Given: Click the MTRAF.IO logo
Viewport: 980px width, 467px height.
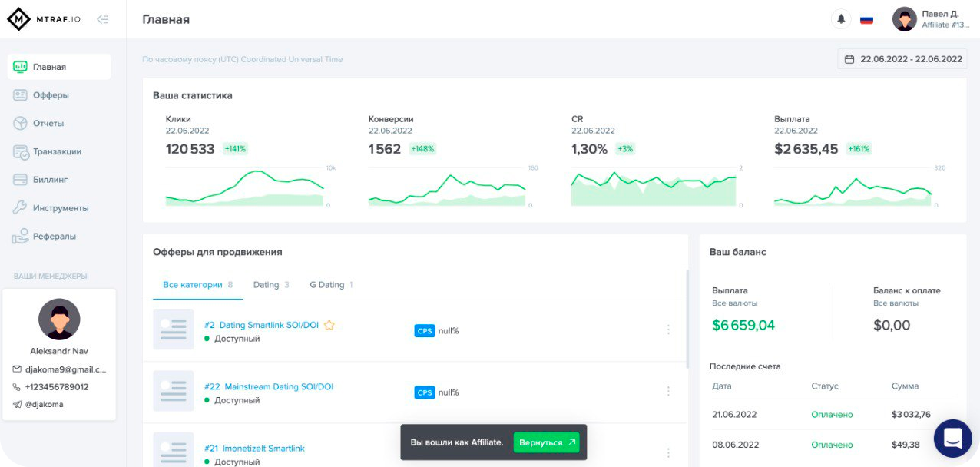Looking at the screenshot, I should pos(44,19).
